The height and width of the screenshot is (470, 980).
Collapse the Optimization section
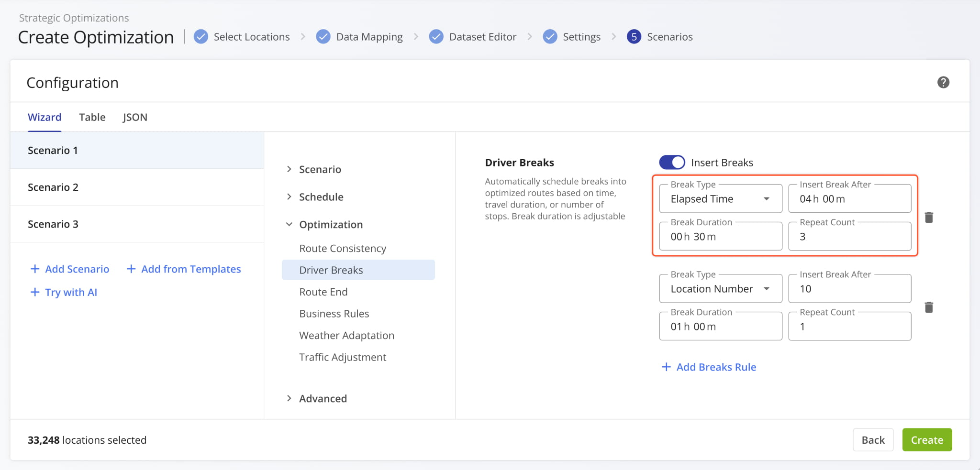click(330, 225)
